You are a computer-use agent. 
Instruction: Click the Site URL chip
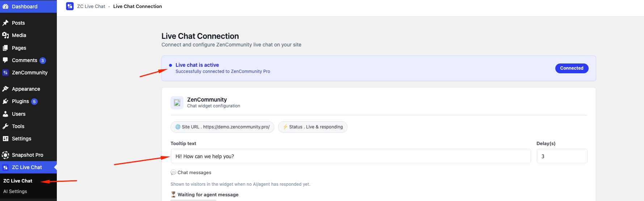[x=222, y=127]
